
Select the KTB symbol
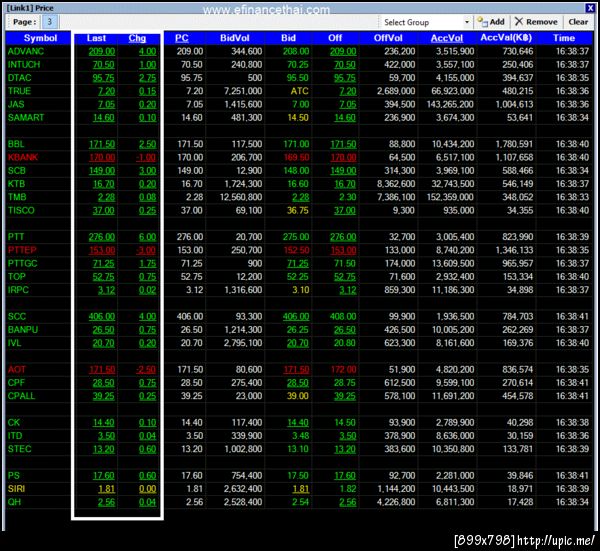[16, 184]
